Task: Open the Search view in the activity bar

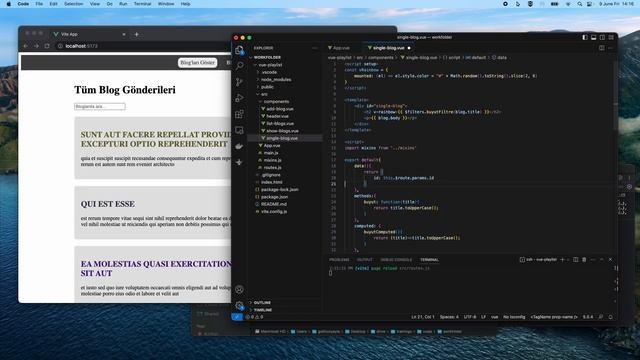Action: pos(240,66)
